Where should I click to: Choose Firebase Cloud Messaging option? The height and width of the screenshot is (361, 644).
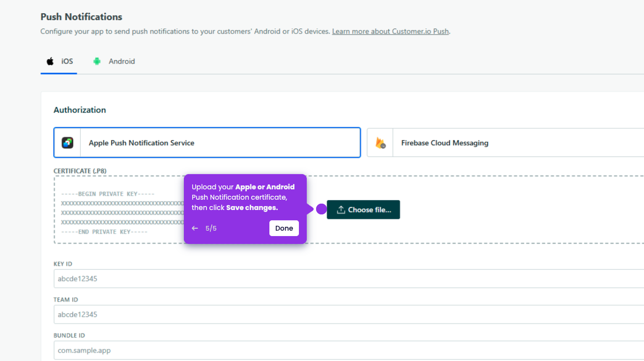point(505,143)
